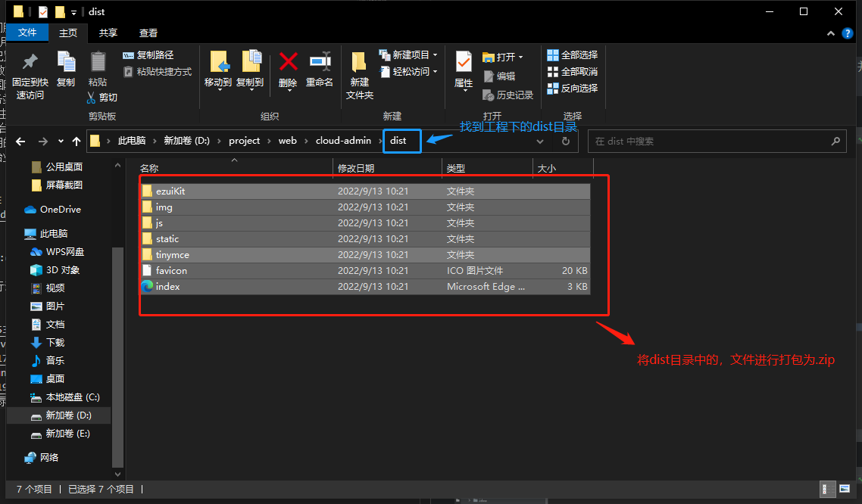Click the Rename icon
Image resolution: width=862 pixels, height=504 pixels.
[320, 61]
